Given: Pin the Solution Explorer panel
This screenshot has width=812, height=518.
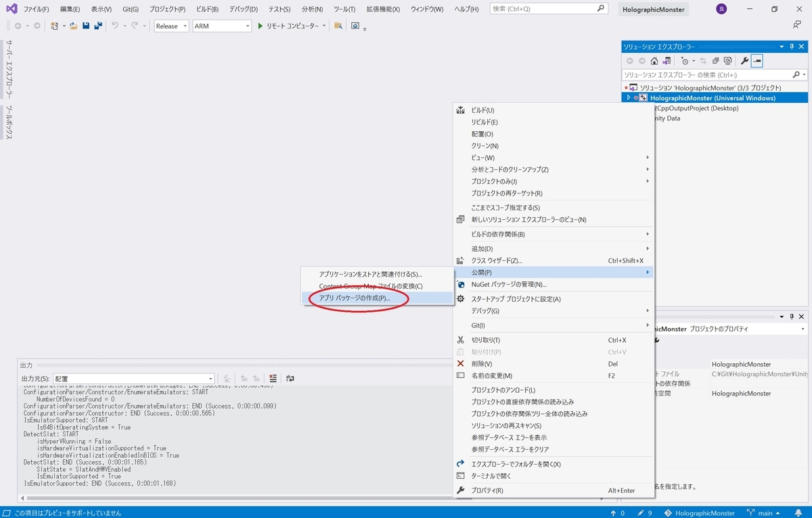Looking at the screenshot, I should coord(791,47).
